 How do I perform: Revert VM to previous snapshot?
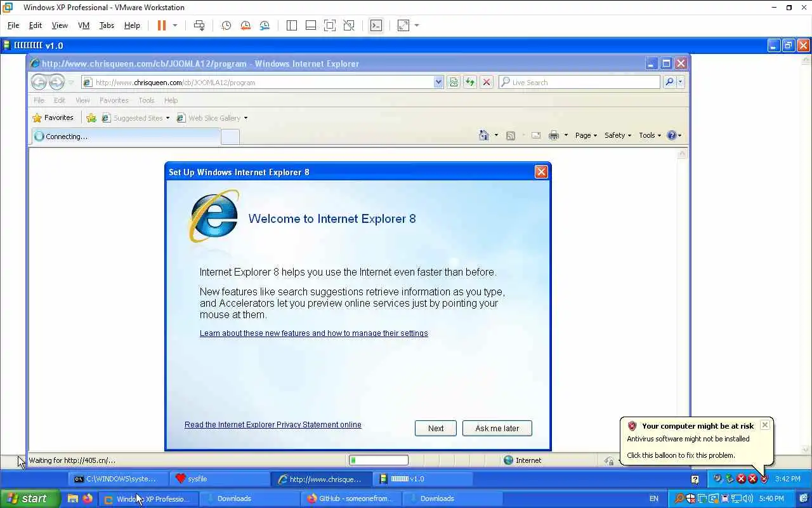246,25
